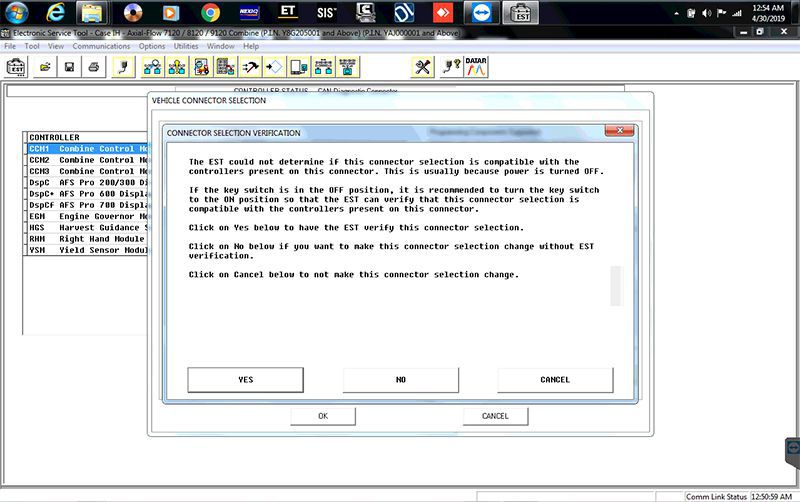The height and width of the screenshot is (502, 800).
Task: Click the network icon with yellow node
Action: [x=177, y=67]
